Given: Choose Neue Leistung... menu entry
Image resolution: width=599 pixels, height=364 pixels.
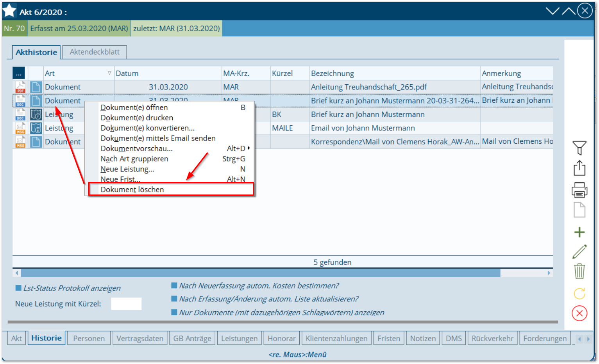Looking at the screenshot, I should click(170, 169).
